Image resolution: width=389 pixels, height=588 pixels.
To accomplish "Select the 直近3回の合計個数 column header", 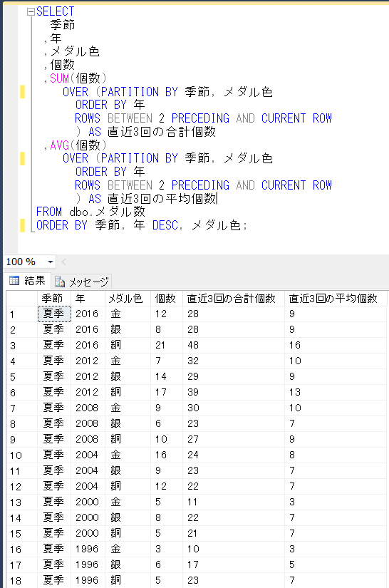I will pyautogui.click(x=233, y=299).
